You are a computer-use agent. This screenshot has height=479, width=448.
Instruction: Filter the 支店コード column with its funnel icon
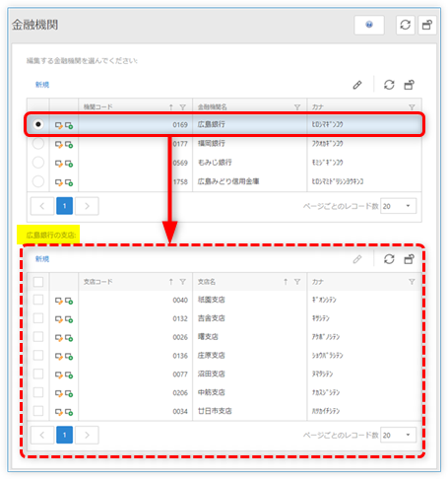183,282
